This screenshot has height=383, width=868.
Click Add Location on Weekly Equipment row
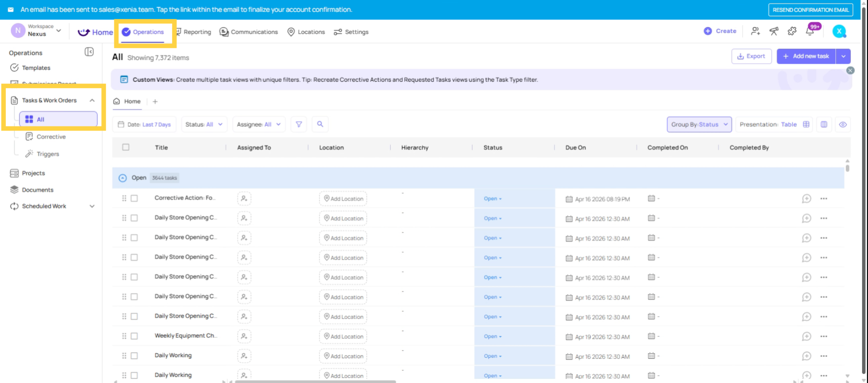[343, 336]
